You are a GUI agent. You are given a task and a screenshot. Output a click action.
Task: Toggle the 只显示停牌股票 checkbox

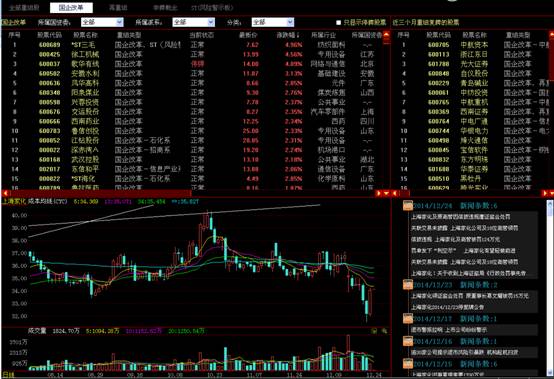pyautogui.click(x=338, y=23)
